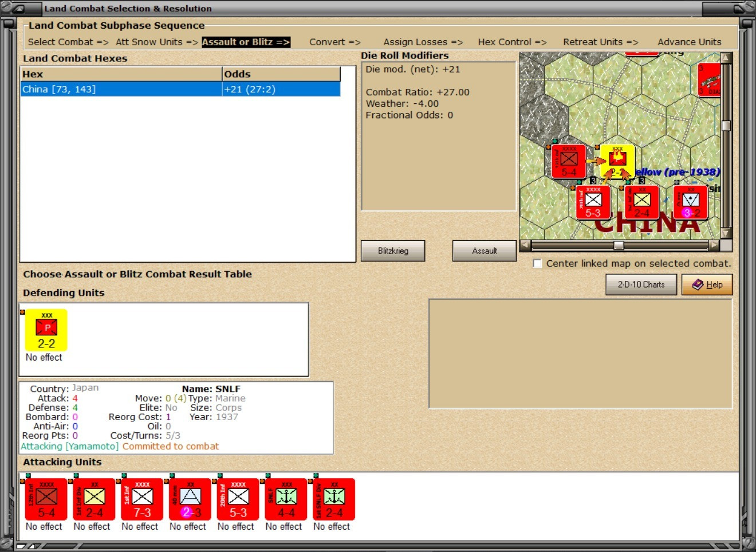756x552 pixels.
Task: Click the Retreat Units subphase label
Action: 601,42
